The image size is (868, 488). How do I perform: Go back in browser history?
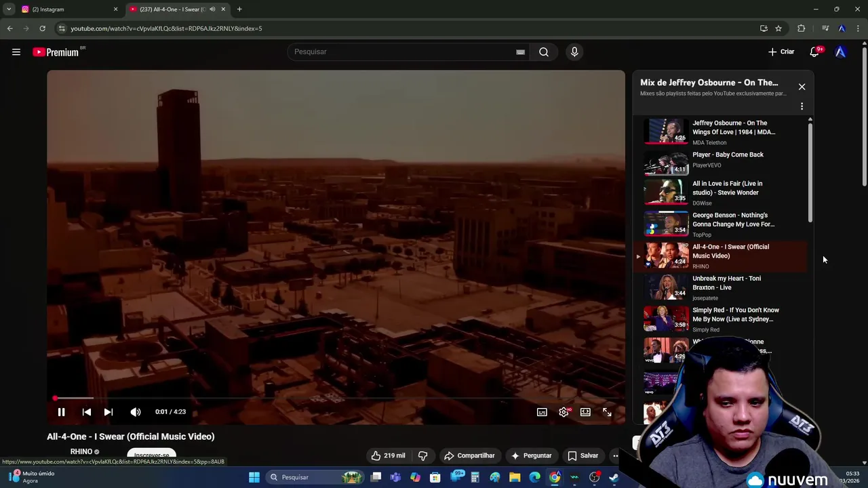coord(9,28)
